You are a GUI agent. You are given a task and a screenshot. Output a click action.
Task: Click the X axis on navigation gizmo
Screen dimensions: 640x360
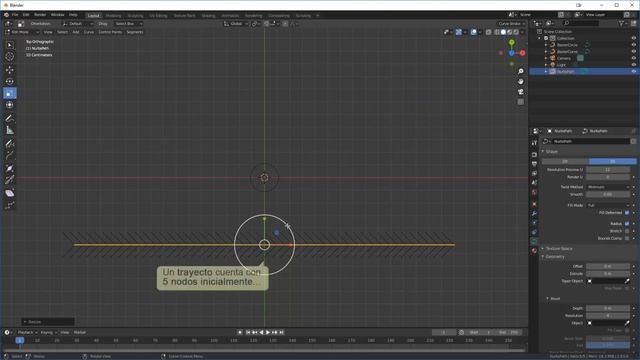click(x=522, y=53)
